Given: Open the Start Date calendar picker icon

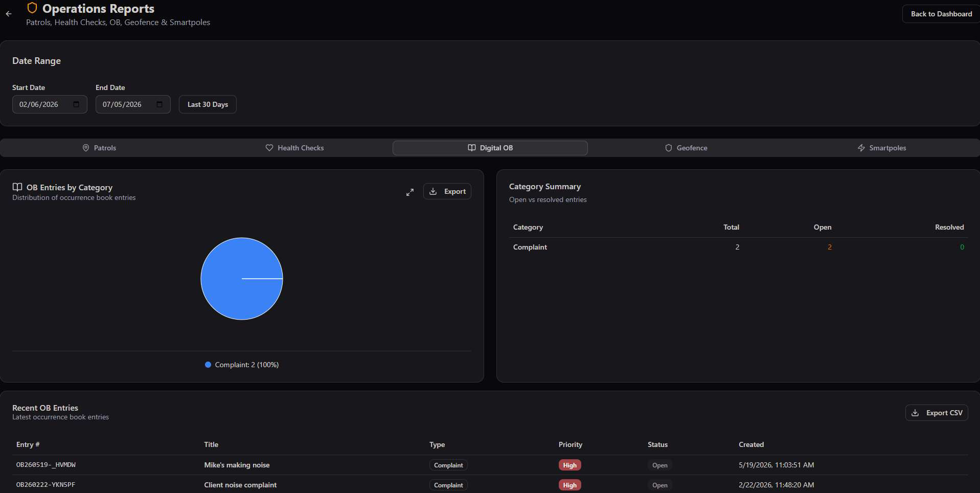Looking at the screenshot, I should (x=76, y=104).
